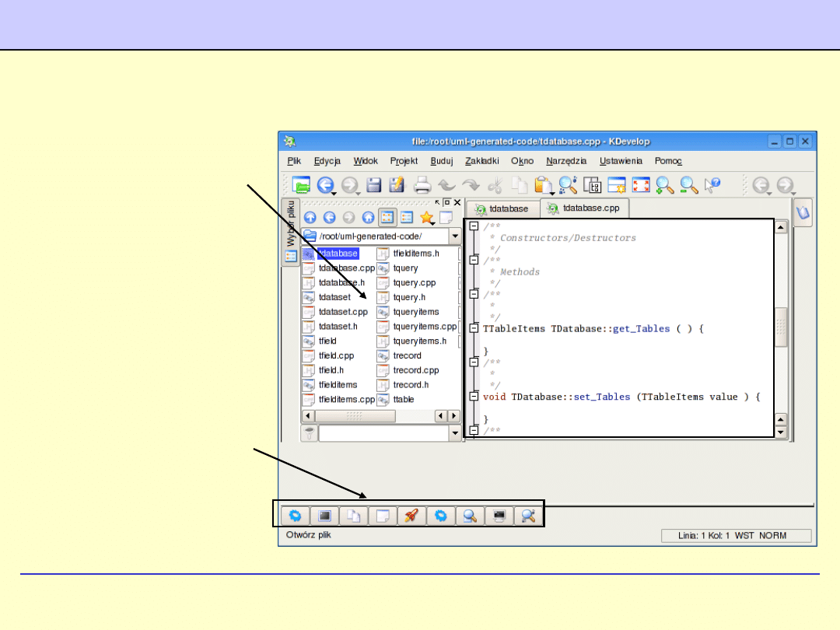
Task: Click the Open file folder icon
Action: pyautogui.click(x=302, y=185)
